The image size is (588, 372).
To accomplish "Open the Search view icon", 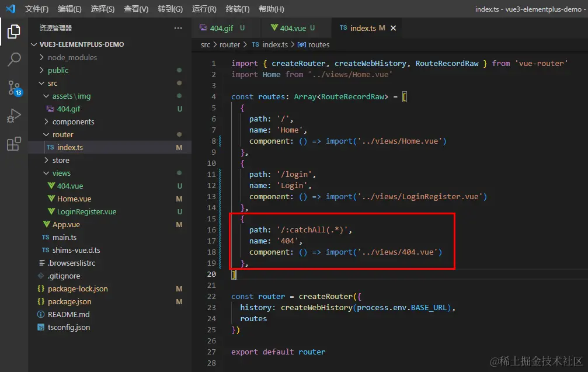I will click(14, 59).
